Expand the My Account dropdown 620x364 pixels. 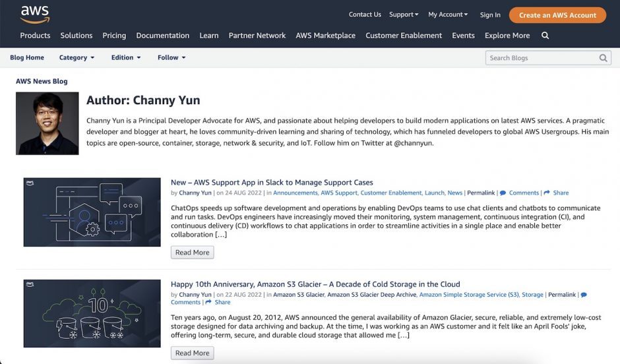click(448, 15)
